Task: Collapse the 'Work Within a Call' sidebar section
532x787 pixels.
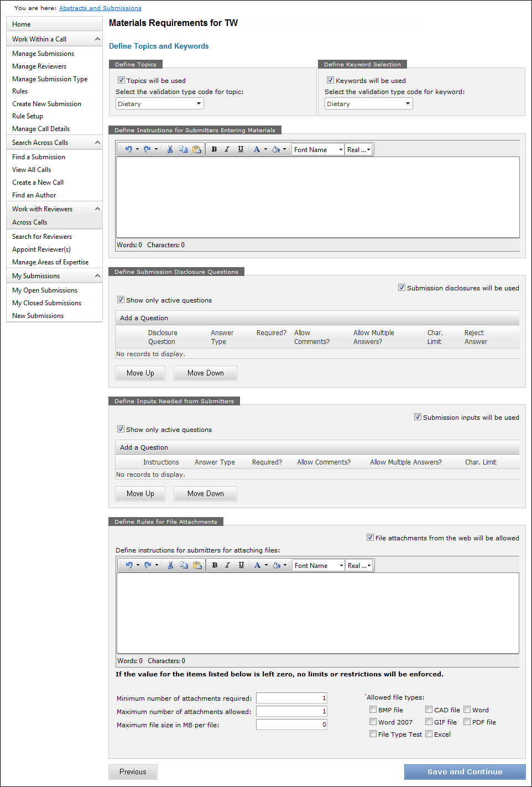Action: click(98, 39)
